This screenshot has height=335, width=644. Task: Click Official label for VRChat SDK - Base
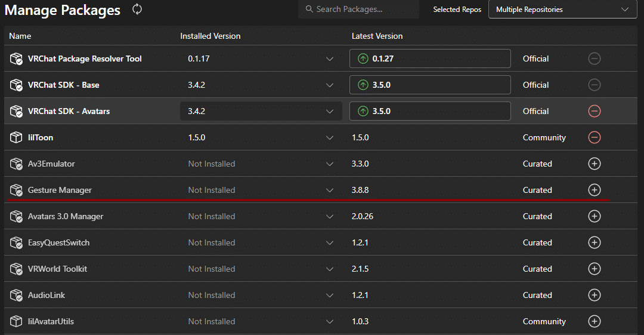tap(535, 85)
